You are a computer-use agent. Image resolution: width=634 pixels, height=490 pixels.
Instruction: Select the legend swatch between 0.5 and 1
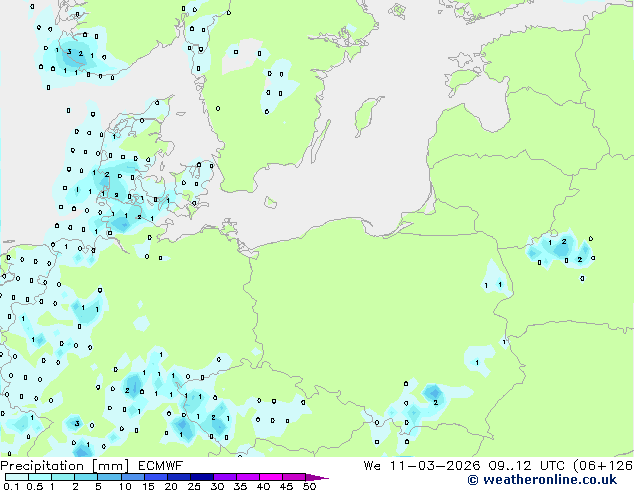[40, 477]
